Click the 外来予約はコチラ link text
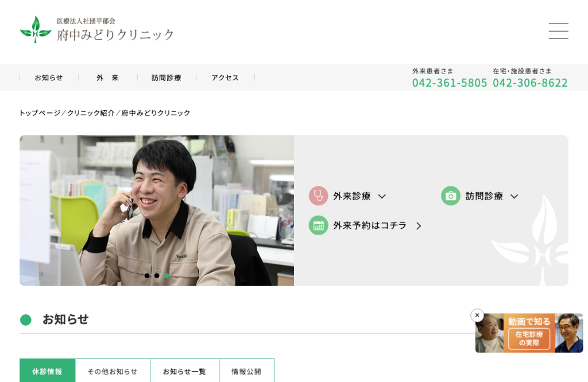The height and width of the screenshot is (382, 588). click(370, 225)
